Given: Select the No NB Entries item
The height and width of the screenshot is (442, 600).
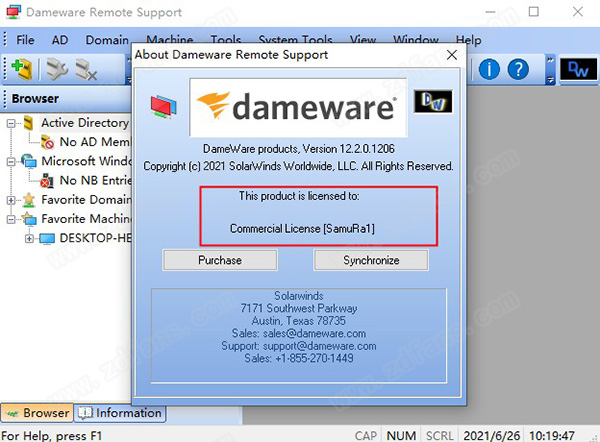Looking at the screenshot, I should click(x=95, y=180).
